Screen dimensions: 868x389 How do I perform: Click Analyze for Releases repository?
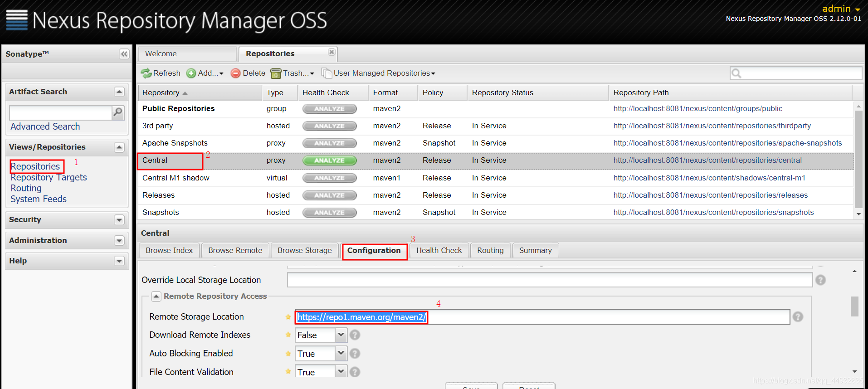pos(329,195)
